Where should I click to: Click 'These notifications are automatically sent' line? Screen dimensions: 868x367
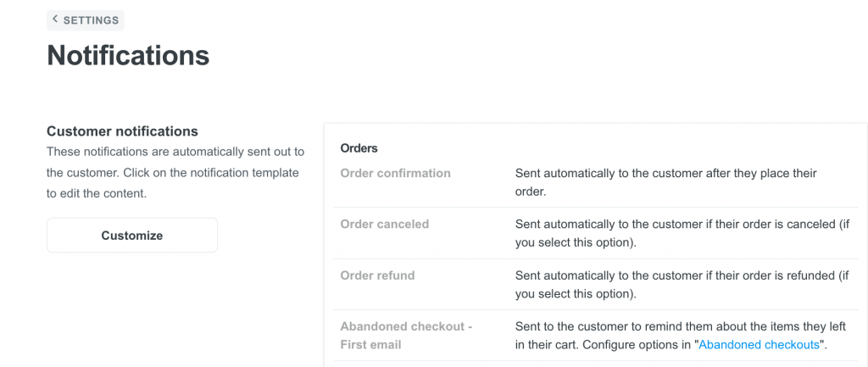click(x=175, y=152)
